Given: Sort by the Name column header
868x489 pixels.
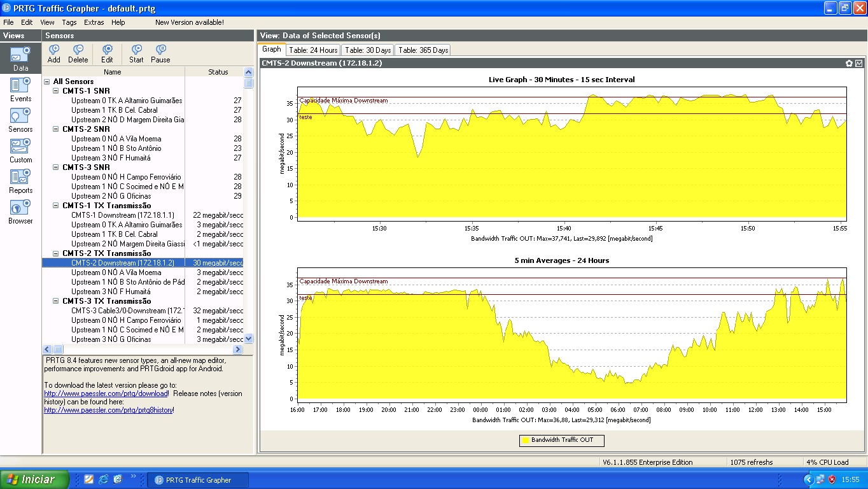Looking at the screenshot, I should 113,72.
